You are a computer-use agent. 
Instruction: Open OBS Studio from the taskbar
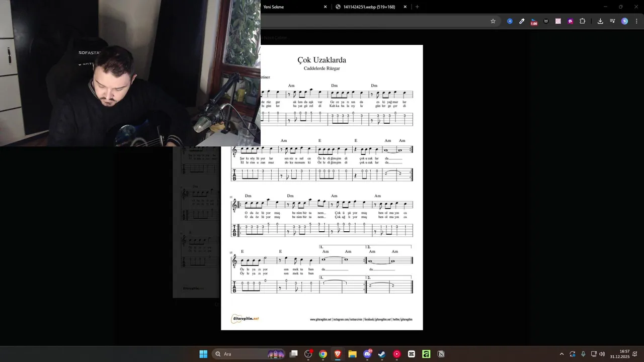click(x=308, y=354)
